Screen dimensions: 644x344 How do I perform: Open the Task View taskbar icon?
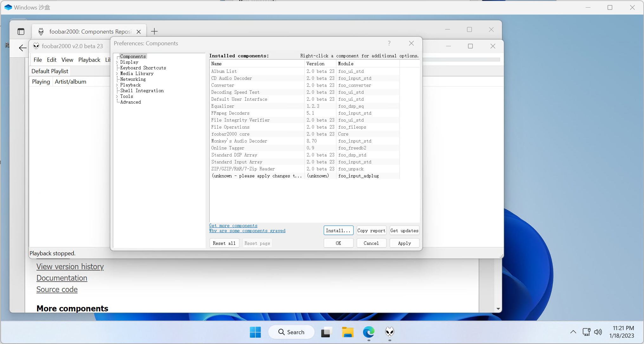click(x=326, y=332)
